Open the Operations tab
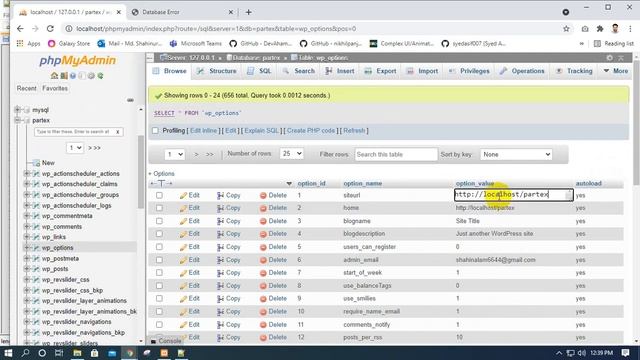The image size is (640, 360). click(x=522, y=71)
